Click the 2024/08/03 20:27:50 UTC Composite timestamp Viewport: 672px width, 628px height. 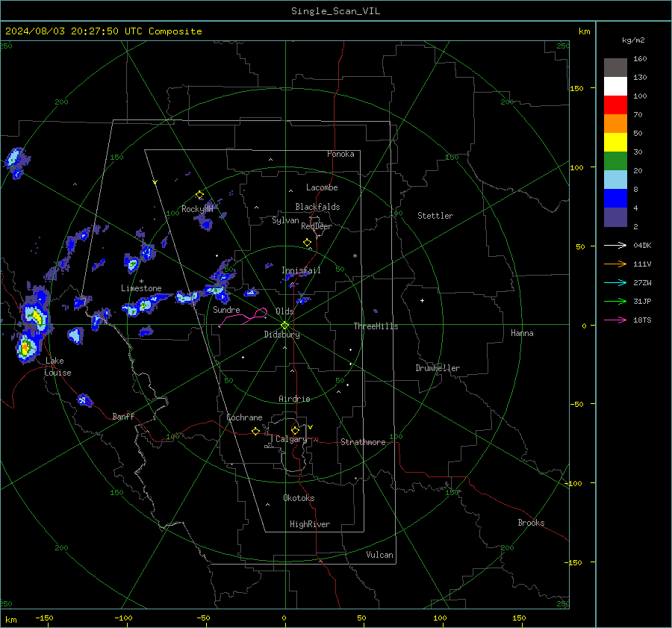pyautogui.click(x=103, y=31)
